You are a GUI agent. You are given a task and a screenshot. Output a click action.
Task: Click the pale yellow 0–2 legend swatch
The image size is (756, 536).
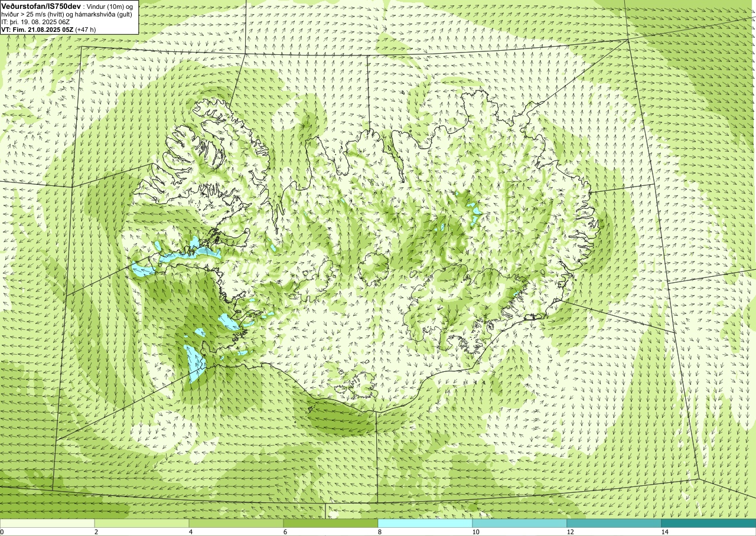click(x=47, y=523)
